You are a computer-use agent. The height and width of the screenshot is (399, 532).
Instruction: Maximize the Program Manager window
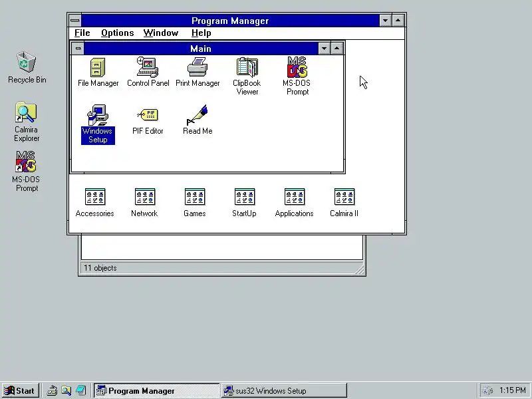point(398,21)
